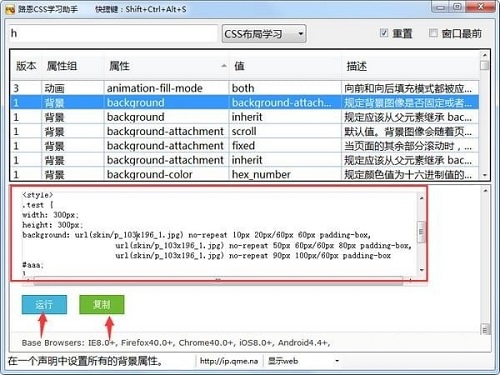This screenshot has height=375, width=500.
Task: Sort by the 版本 column header
Action: [26, 66]
